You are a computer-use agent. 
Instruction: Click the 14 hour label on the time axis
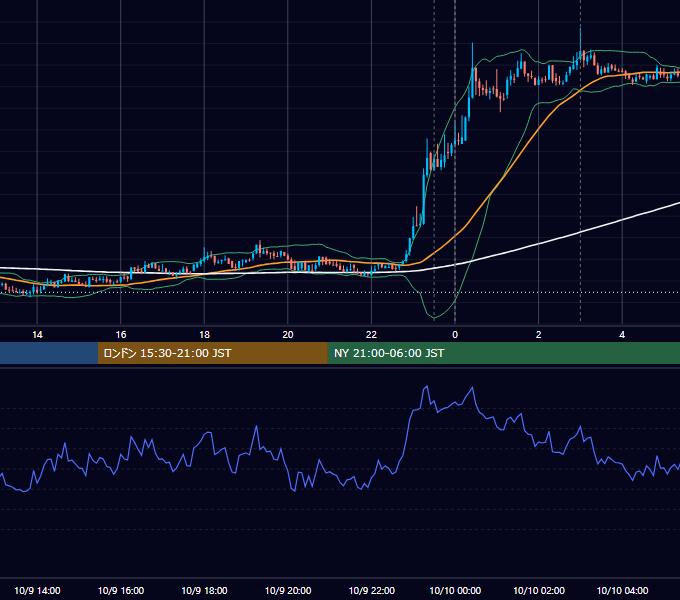pos(37,335)
